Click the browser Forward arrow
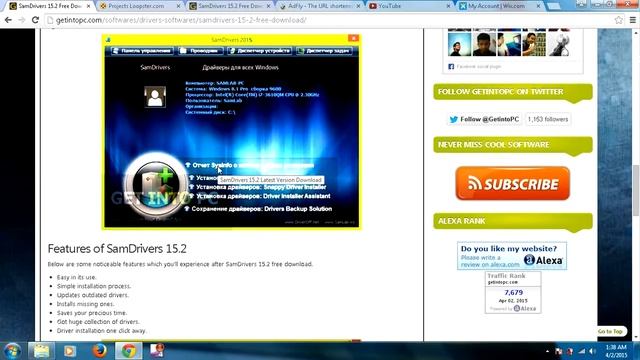 (22, 20)
